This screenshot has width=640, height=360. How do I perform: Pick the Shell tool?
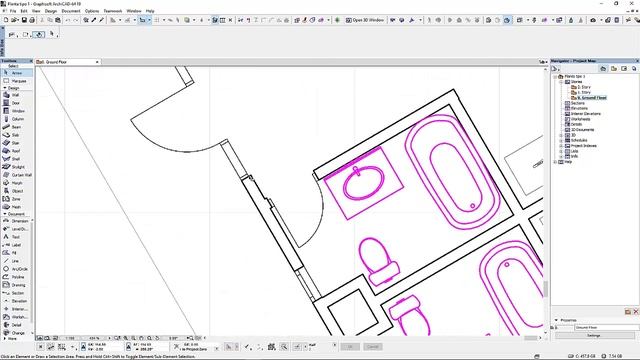17,159
